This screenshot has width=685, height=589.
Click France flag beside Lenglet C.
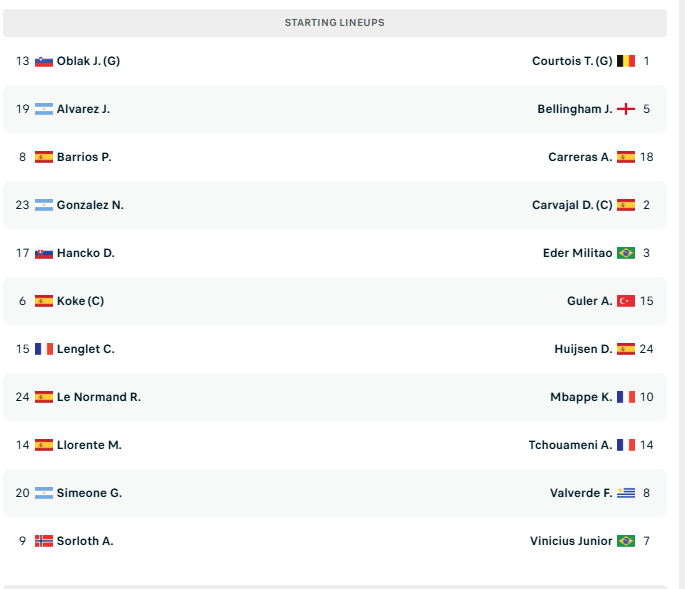[x=44, y=349]
